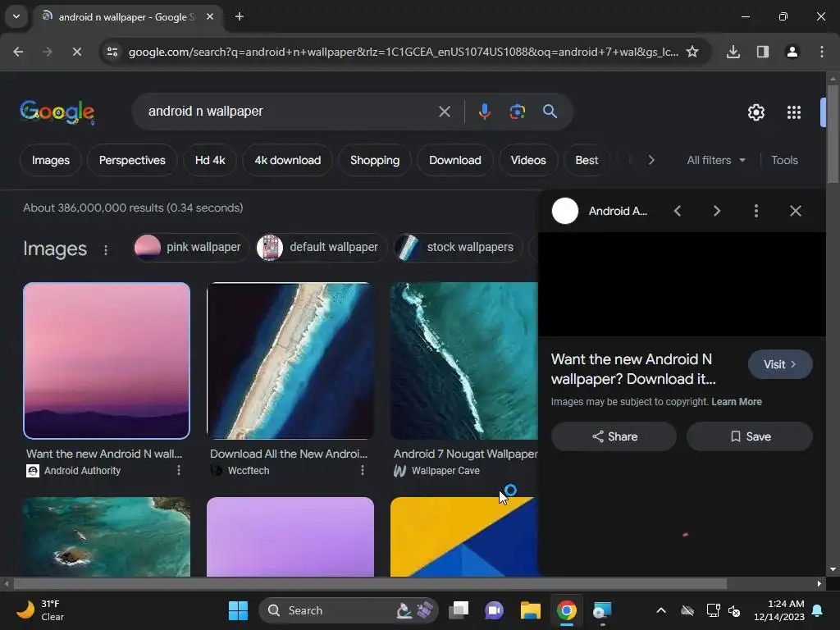The image size is (840, 630).
Task: Click the Chrome address bar URL
Action: click(x=403, y=52)
